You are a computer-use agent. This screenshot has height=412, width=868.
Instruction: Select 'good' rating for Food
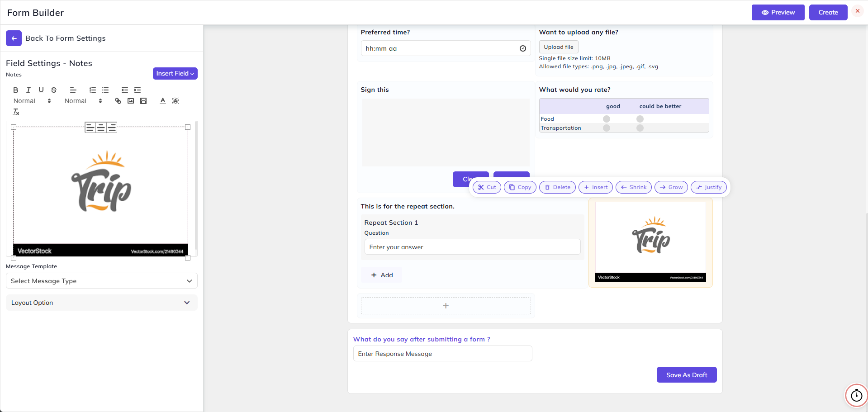coord(607,119)
